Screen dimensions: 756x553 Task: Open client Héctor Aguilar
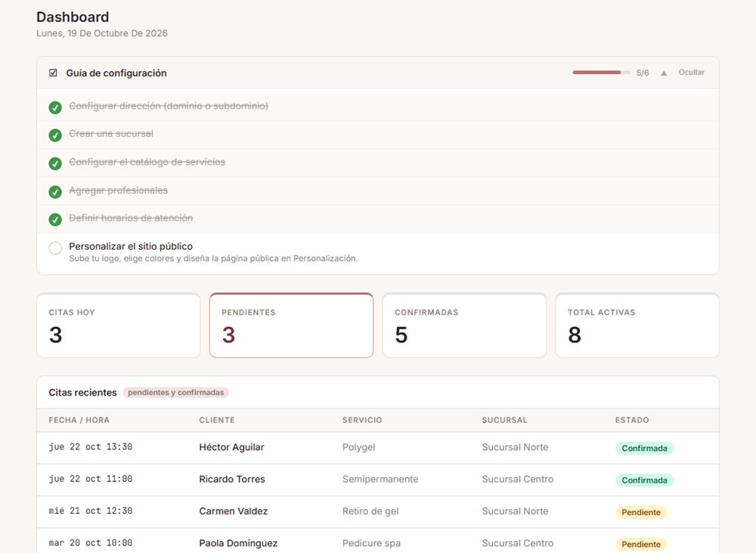tap(231, 447)
